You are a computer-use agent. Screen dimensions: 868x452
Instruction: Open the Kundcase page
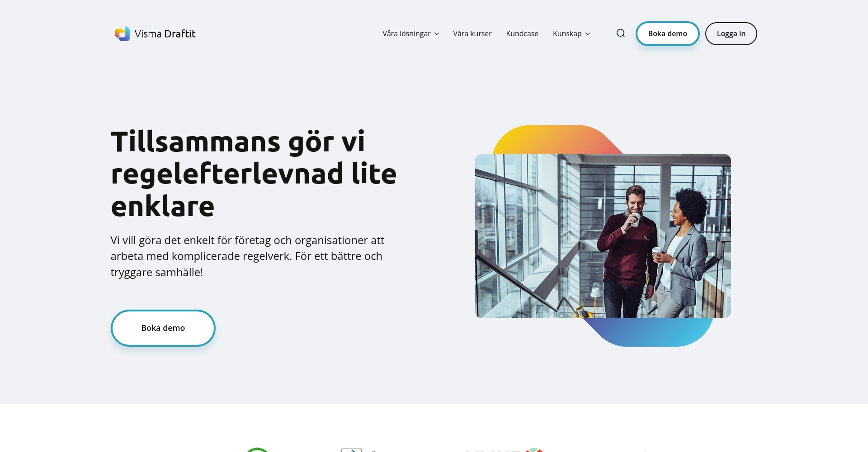(522, 33)
